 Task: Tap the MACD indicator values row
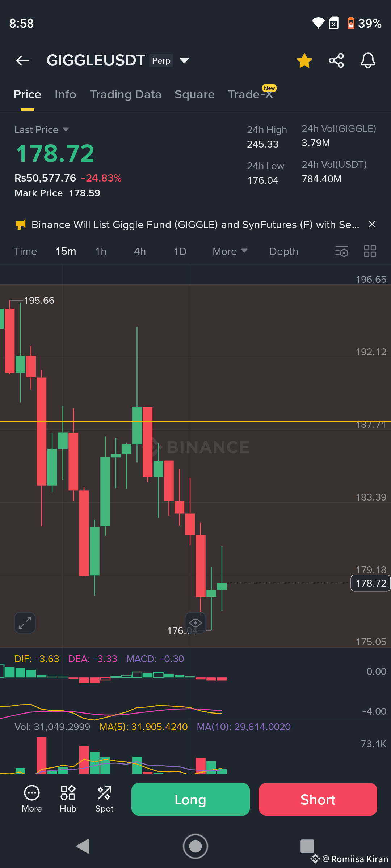[x=99, y=659]
